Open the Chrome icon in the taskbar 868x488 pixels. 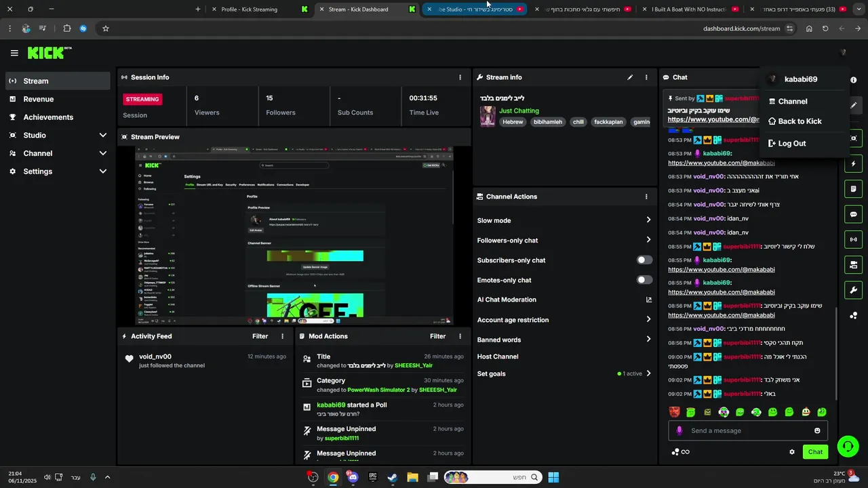click(x=333, y=477)
